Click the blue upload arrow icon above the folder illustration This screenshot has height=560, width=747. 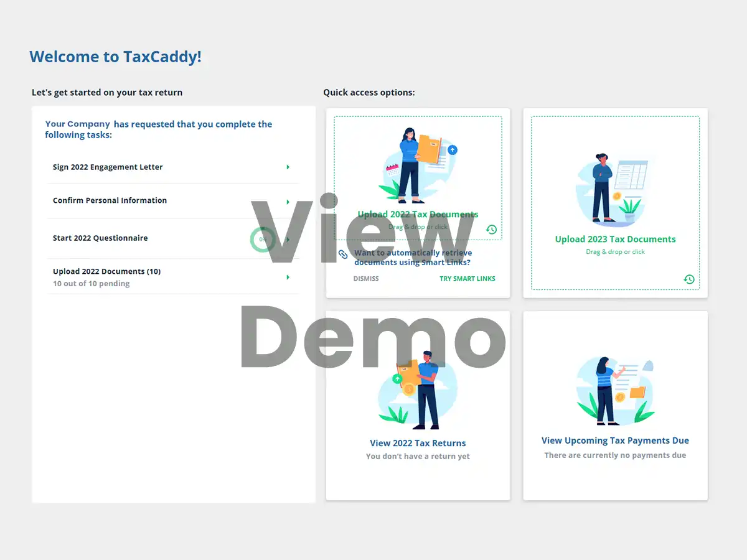click(x=451, y=149)
